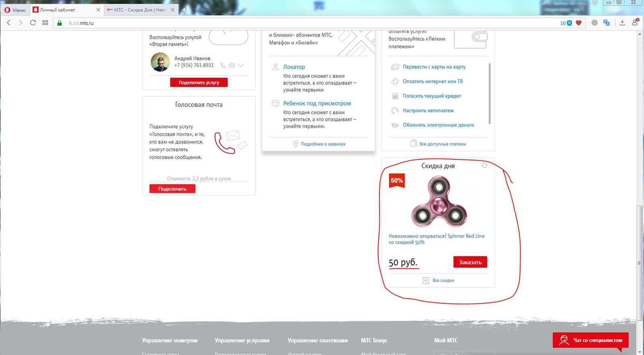The height and width of the screenshot is (355, 644).
Task: Open the Opera Меню button
Action: click(x=15, y=10)
